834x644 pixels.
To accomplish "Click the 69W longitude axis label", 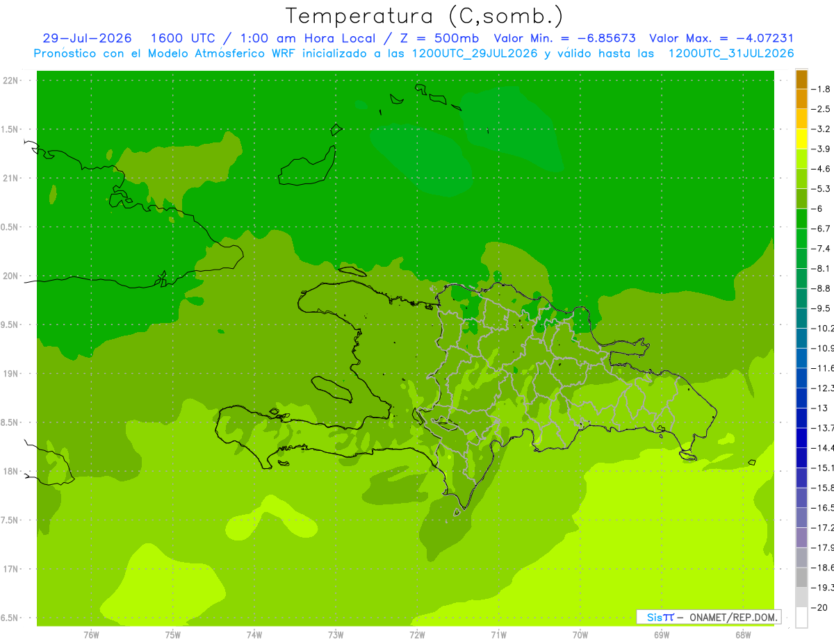I will point(662,634).
